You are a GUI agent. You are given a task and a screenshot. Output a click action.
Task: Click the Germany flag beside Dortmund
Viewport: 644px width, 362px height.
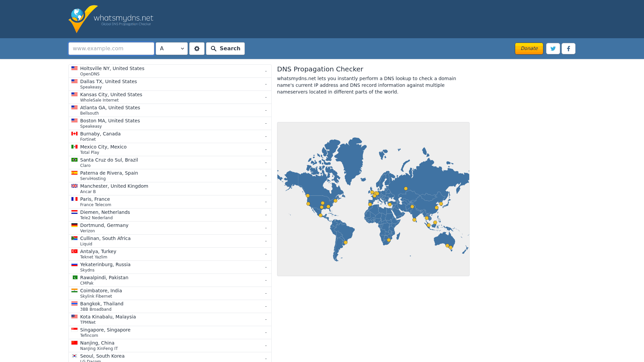(74, 225)
